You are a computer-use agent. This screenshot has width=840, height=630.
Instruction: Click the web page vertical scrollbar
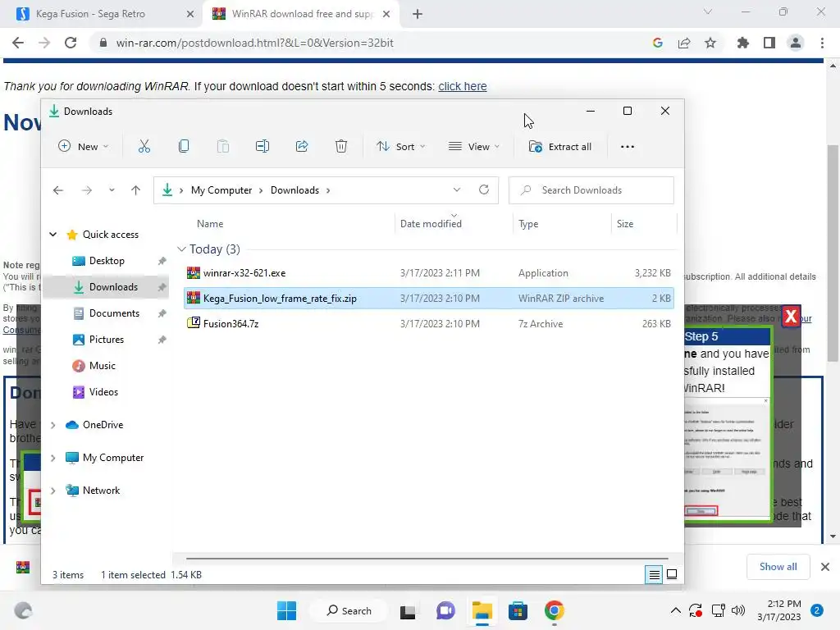point(833,253)
